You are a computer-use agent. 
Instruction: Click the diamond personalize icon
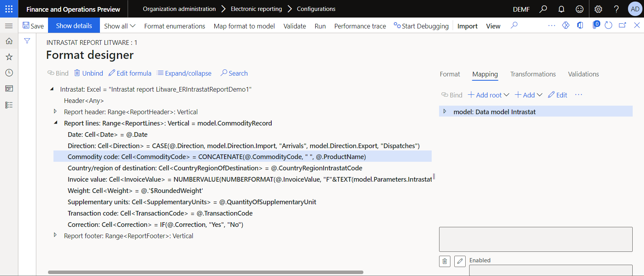566,25
